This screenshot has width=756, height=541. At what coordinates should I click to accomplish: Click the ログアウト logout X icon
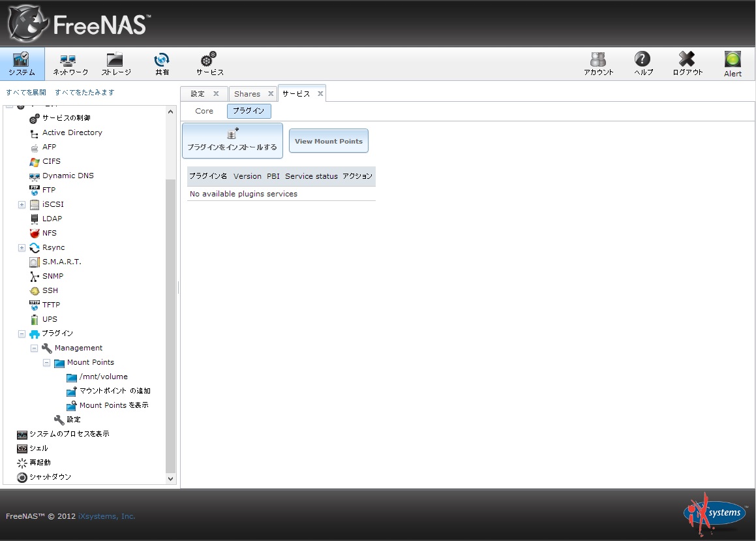(x=687, y=64)
